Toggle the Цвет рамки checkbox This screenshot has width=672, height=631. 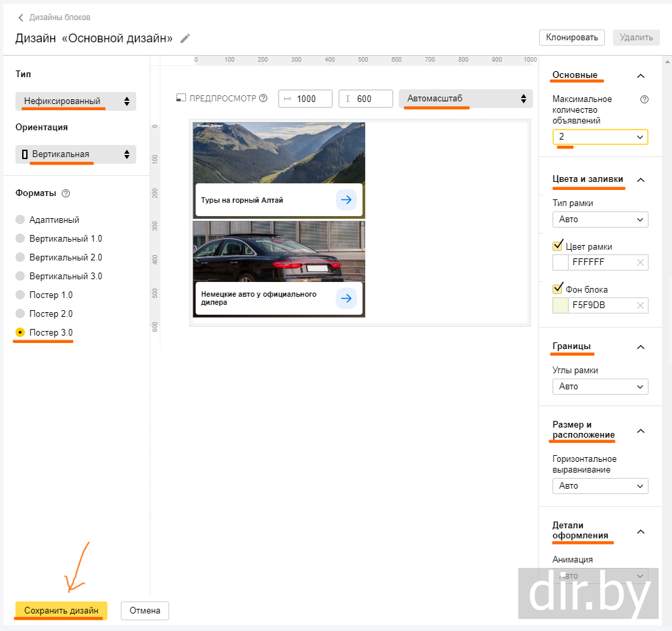pyautogui.click(x=558, y=246)
